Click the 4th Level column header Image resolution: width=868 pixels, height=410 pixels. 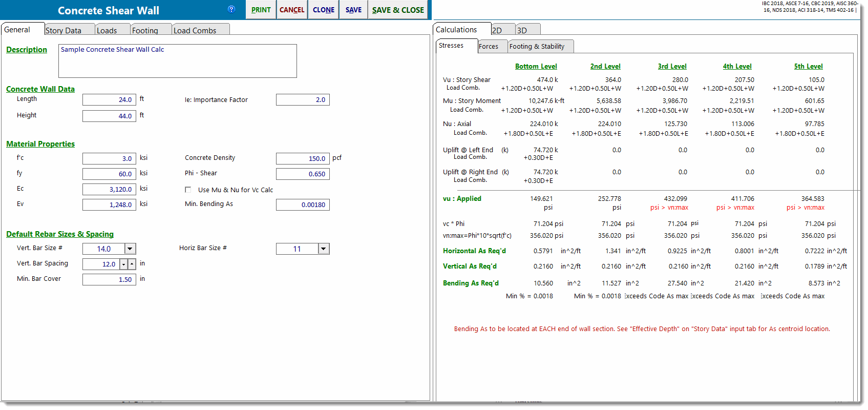point(737,66)
